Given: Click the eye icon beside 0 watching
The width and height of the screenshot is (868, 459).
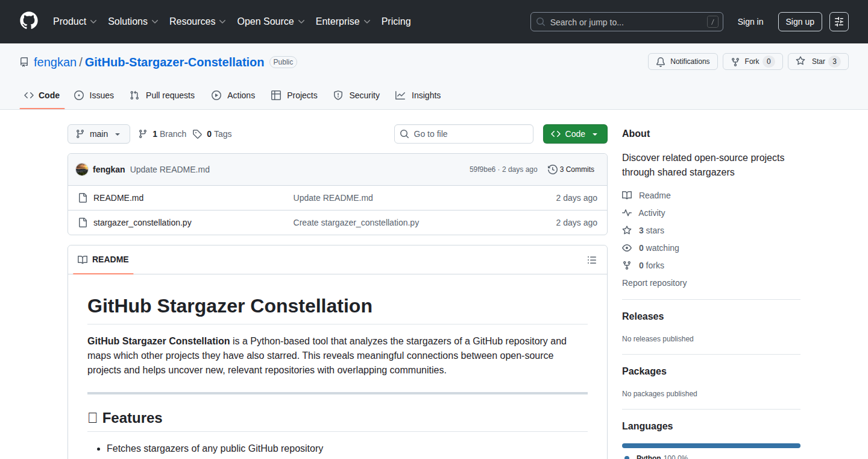Looking at the screenshot, I should tap(627, 248).
